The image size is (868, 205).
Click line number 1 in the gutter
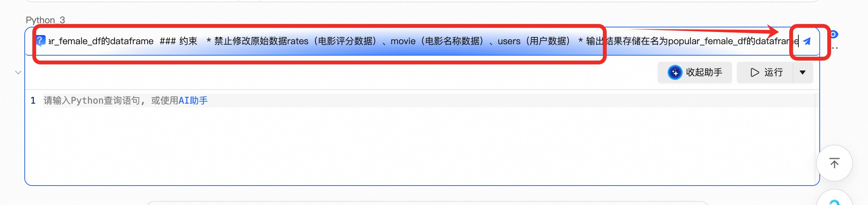tap(33, 101)
